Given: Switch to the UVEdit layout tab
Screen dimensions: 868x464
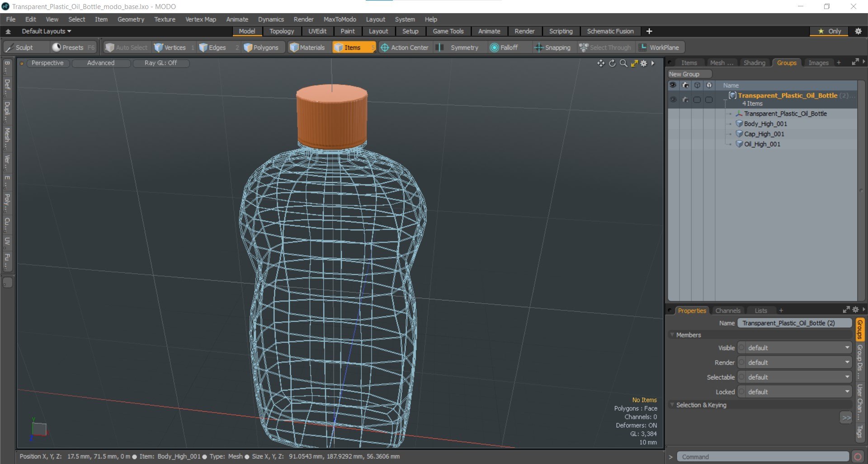Looking at the screenshot, I should point(317,31).
